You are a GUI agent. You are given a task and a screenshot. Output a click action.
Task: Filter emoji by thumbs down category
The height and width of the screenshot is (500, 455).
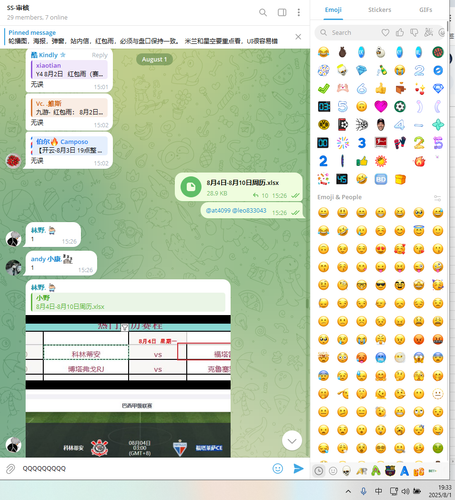pos(414,33)
